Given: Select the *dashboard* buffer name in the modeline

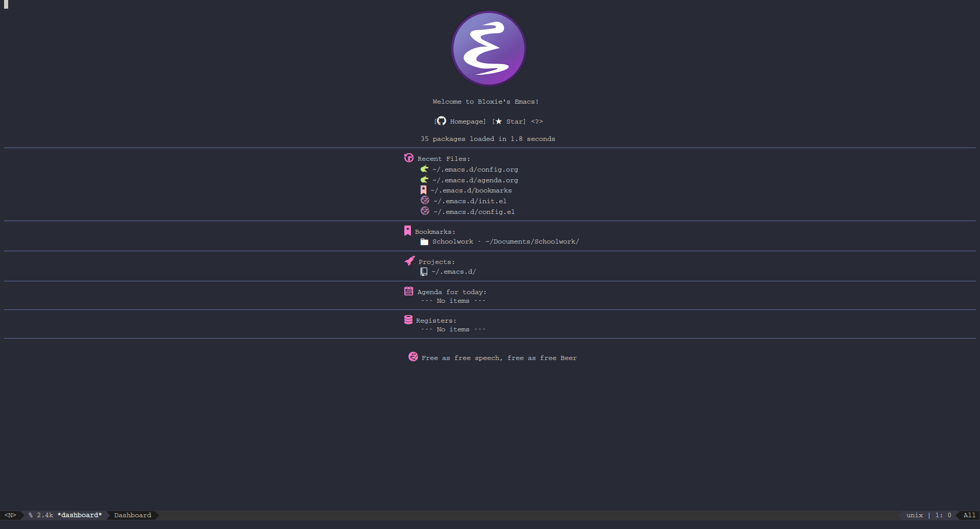Looking at the screenshot, I should [x=79, y=515].
